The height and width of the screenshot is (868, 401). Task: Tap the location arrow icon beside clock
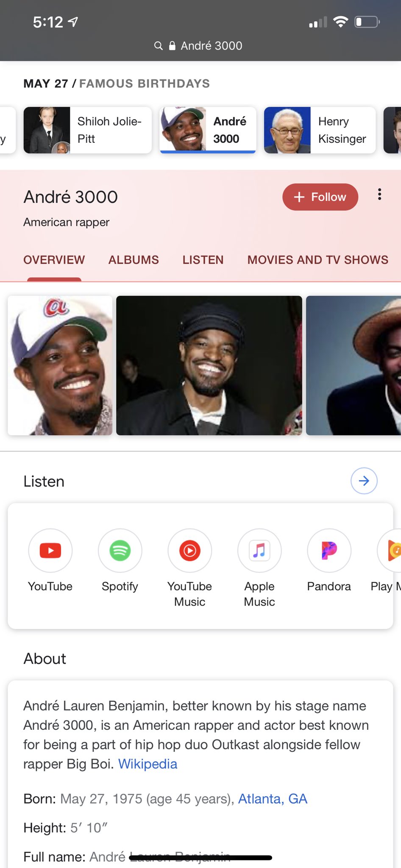tap(73, 22)
